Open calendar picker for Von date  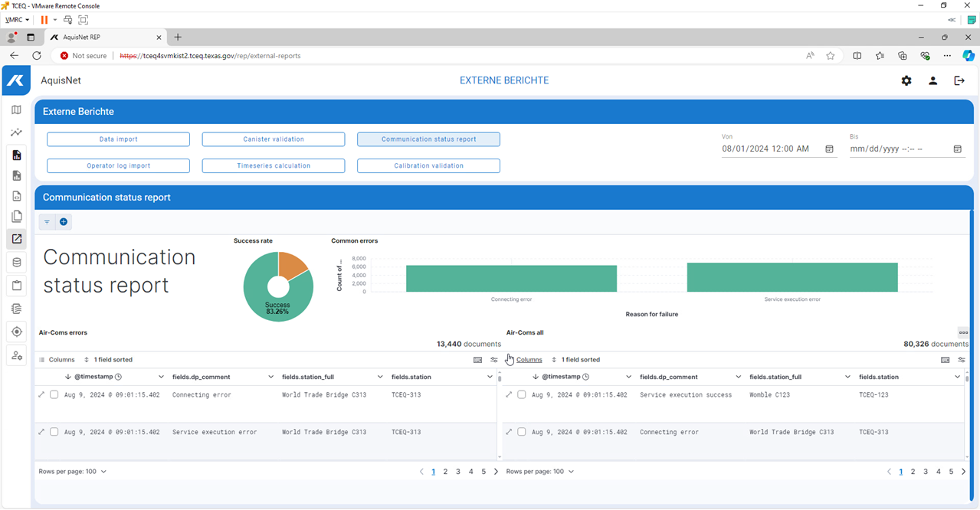point(829,149)
